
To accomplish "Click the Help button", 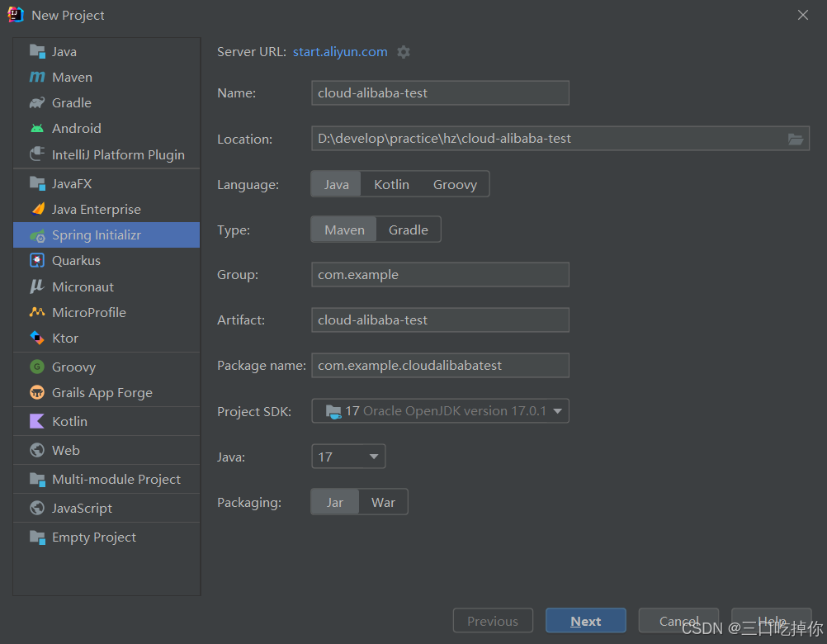I will tap(772, 621).
